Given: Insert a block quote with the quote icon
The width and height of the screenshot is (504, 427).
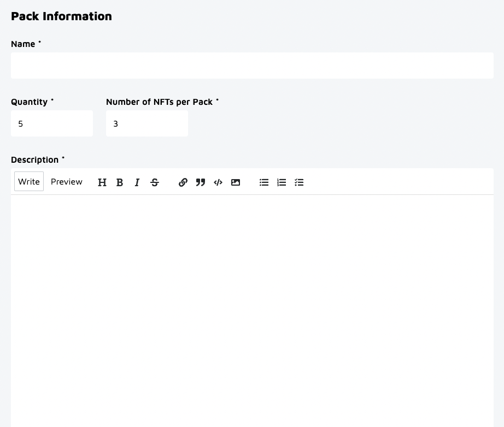Looking at the screenshot, I should point(201,182).
